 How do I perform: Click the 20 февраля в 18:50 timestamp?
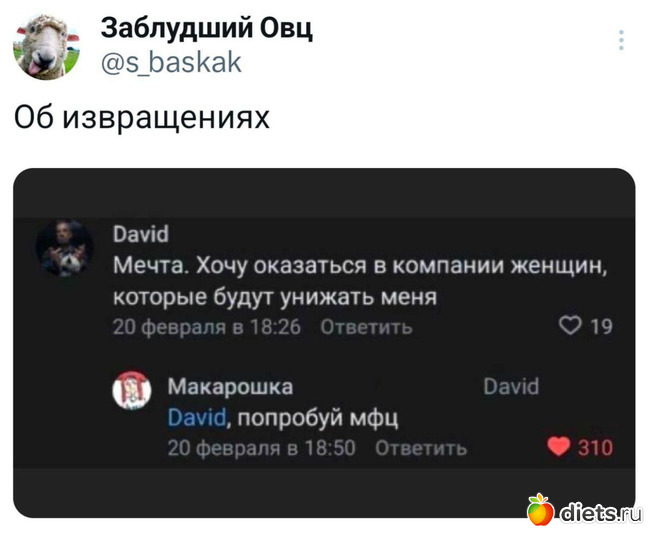point(262,448)
